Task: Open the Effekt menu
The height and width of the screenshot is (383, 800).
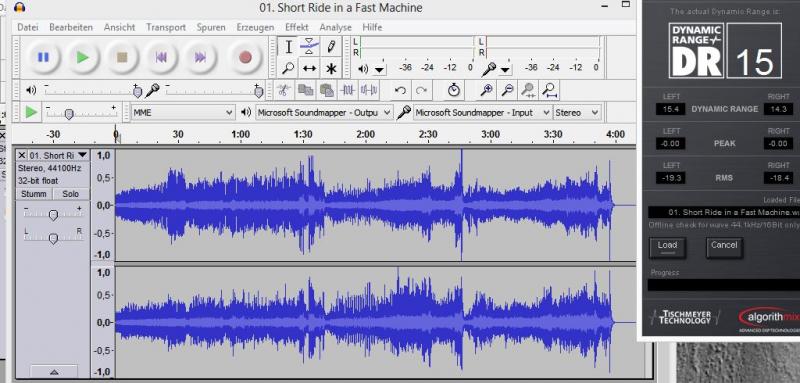Action: [x=296, y=27]
